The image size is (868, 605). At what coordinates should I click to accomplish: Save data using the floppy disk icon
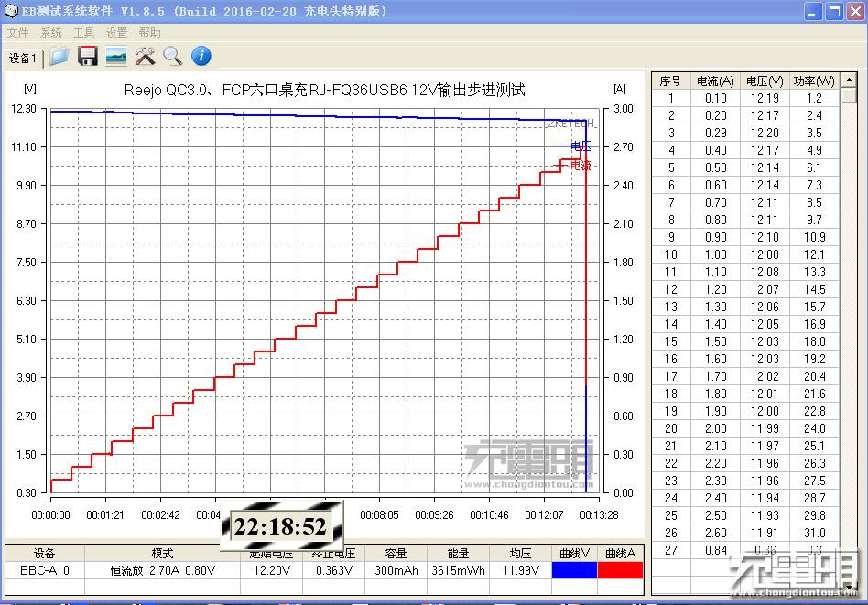(x=88, y=57)
